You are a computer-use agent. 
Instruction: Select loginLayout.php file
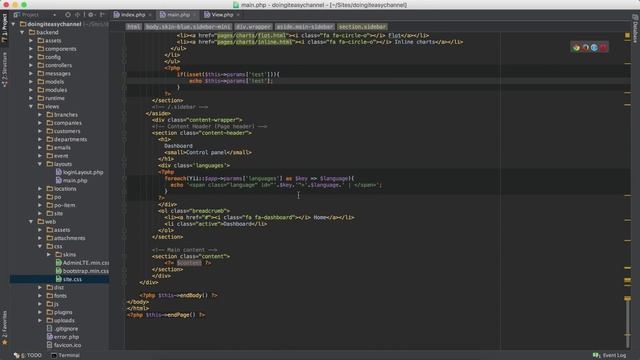point(83,172)
